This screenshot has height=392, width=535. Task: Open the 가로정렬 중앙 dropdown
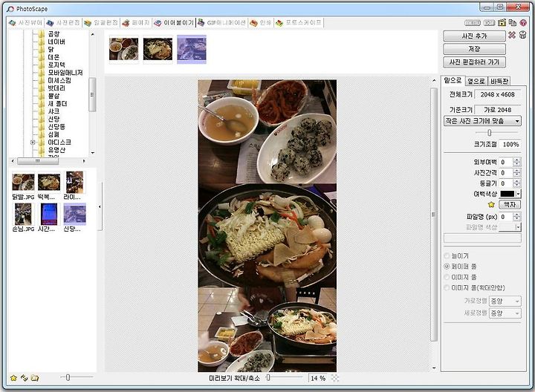(x=505, y=301)
